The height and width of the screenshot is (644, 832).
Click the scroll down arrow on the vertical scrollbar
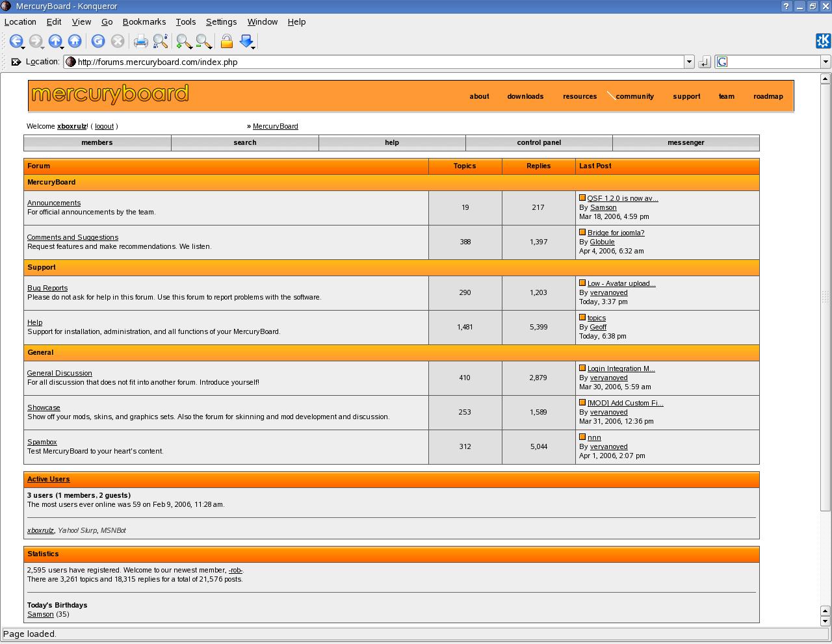point(825,621)
